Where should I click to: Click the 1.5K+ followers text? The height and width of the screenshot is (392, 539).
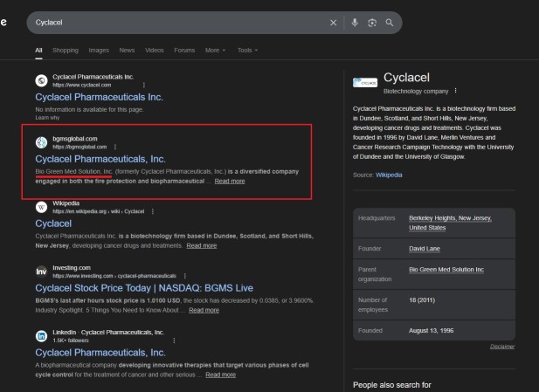(x=71, y=340)
